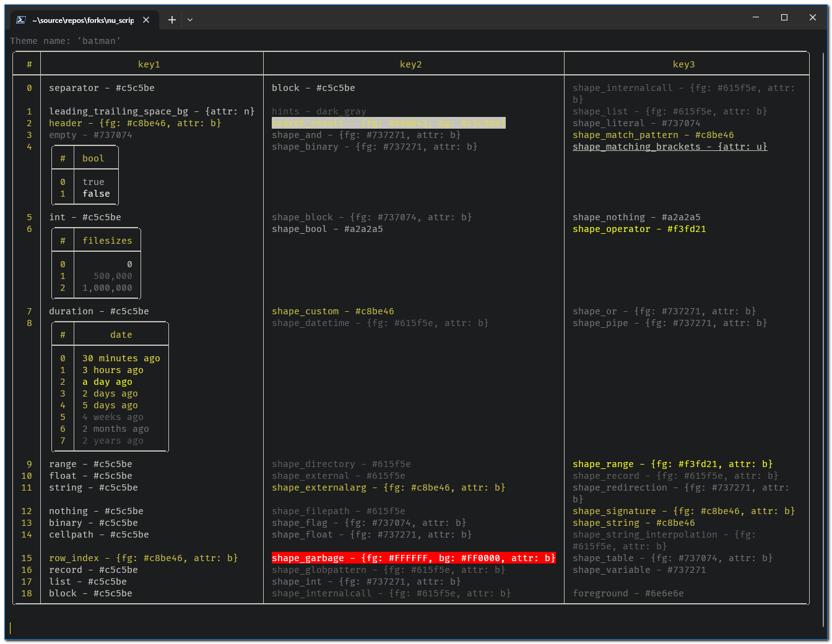Image resolution: width=832 pixels, height=644 pixels.
Task: Click the 'block - #c5c5be' entry in key2
Action: point(313,88)
